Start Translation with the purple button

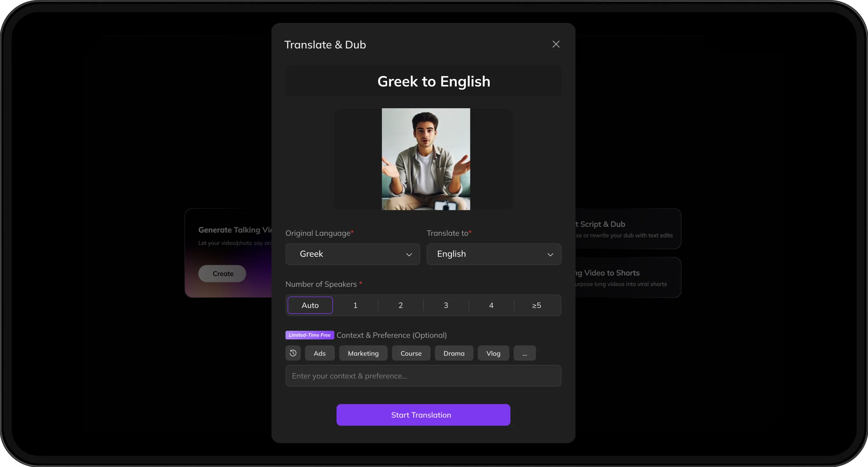[423, 415]
